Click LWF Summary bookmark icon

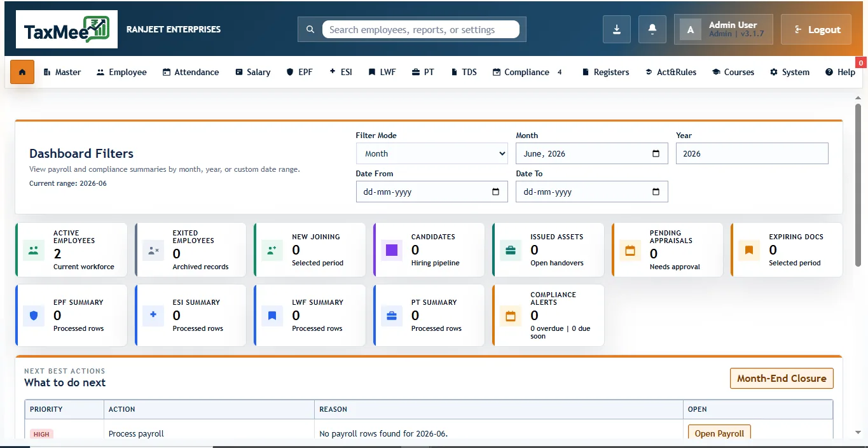[x=272, y=316]
